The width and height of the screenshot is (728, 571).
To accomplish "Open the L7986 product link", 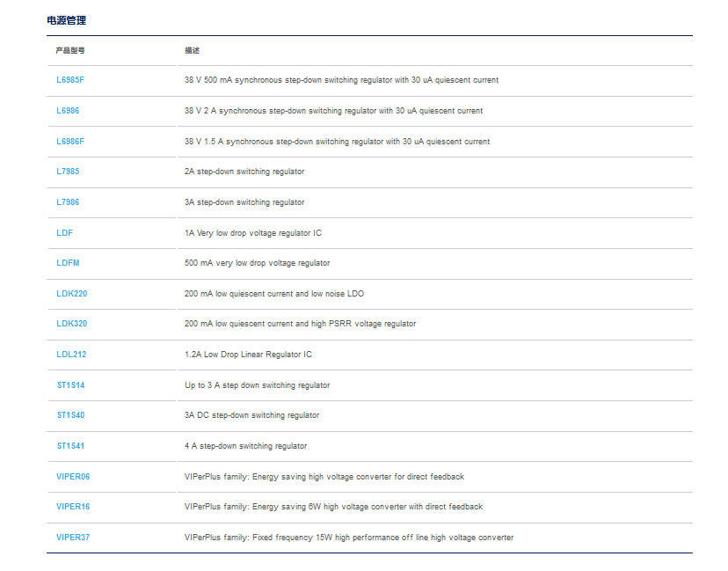I will pyautogui.click(x=68, y=202).
